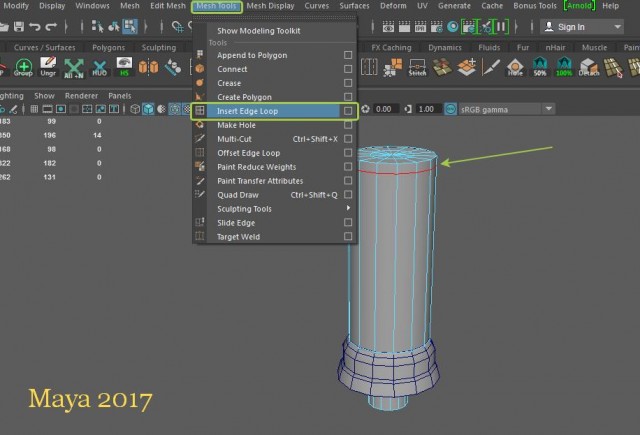Click the knife cut shelf icon
The width and height of the screenshot is (640, 435).
pos(491,67)
